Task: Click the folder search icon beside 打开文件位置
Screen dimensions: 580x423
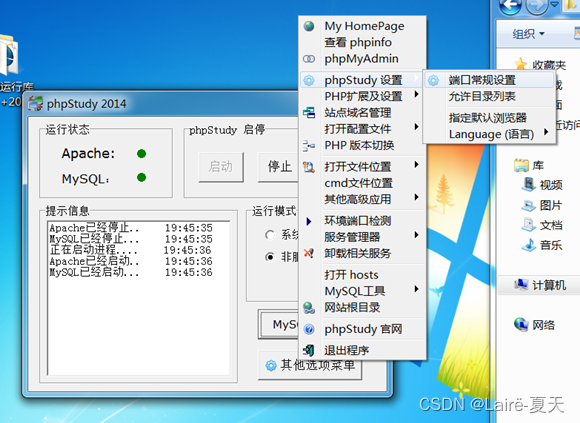Action: (x=309, y=167)
